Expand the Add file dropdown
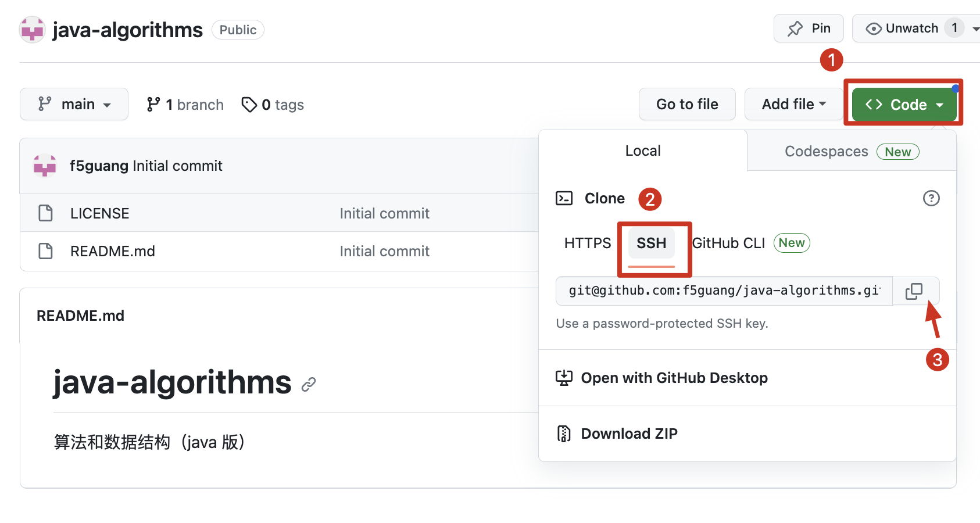980x523 pixels. (793, 104)
